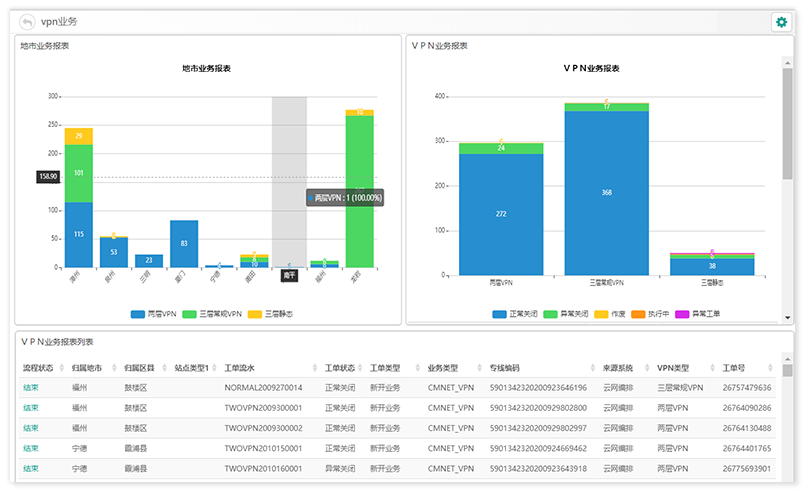The height and width of the screenshot is (495, 808).
Task: Click the back arrow next to vpn业务
Action: [x=27, y=21]
